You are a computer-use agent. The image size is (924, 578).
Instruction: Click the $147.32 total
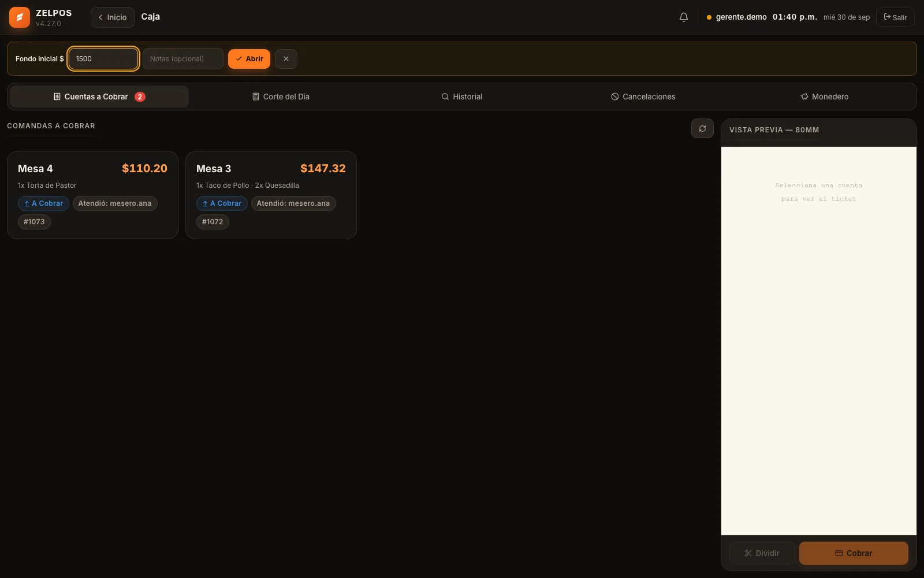(x=323, y=168)
